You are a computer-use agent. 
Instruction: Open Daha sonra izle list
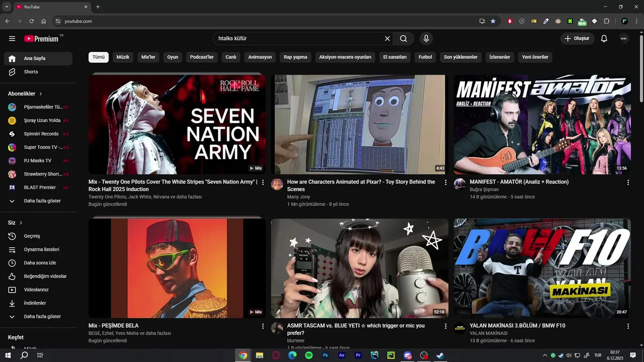click(x=38, y=263)
